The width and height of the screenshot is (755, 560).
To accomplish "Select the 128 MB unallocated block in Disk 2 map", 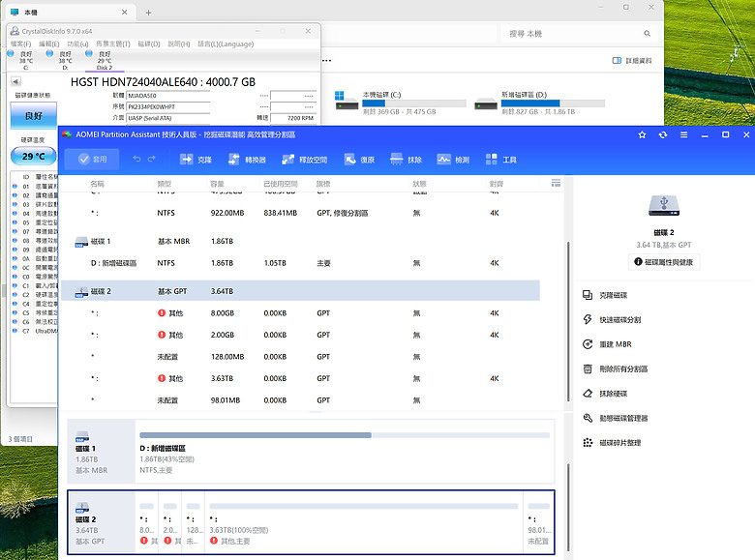I will pyautogui.click(x=193, y=522).
